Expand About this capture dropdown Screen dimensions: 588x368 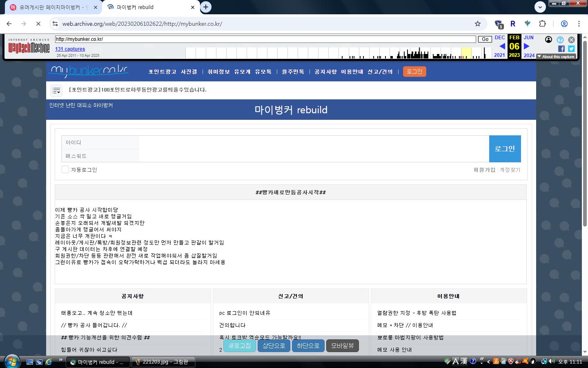point(556,57)
